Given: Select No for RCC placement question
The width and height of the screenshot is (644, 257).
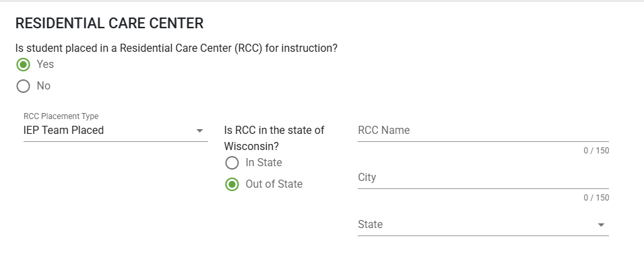Looking at the screenshot, I should [x=24, y=86].
